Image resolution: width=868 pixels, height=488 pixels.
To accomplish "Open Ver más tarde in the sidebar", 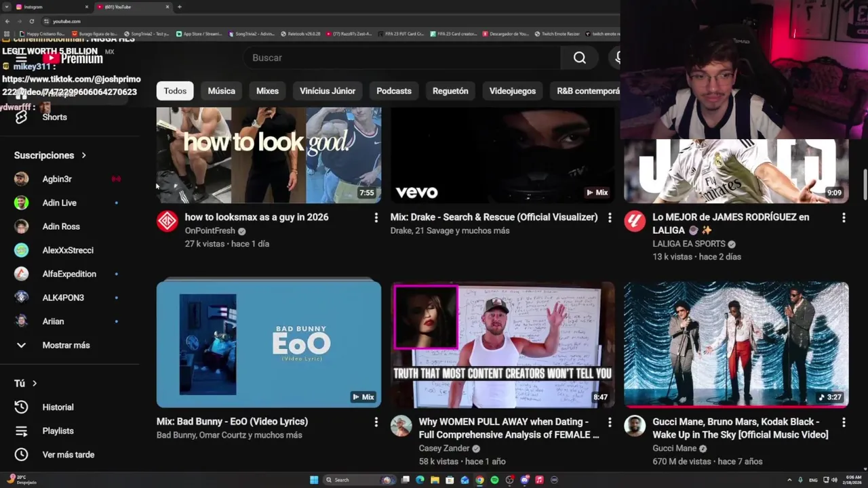I will click(x=70, y=455).
